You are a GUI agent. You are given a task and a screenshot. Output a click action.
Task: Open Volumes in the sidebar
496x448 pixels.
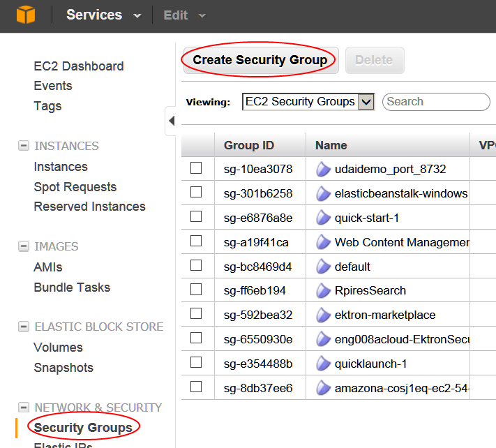tap(59, 348)
